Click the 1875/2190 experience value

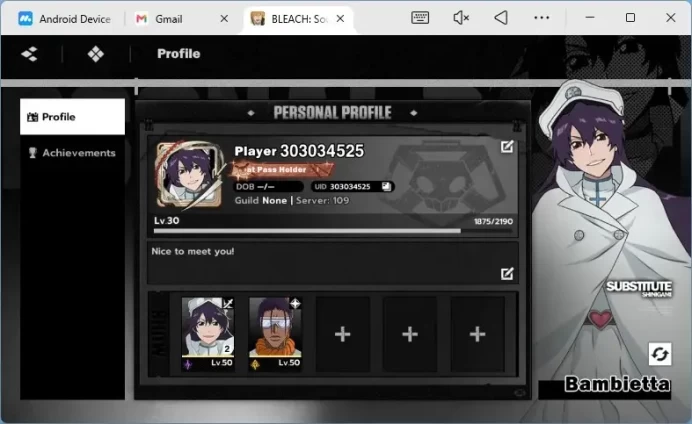493,221
